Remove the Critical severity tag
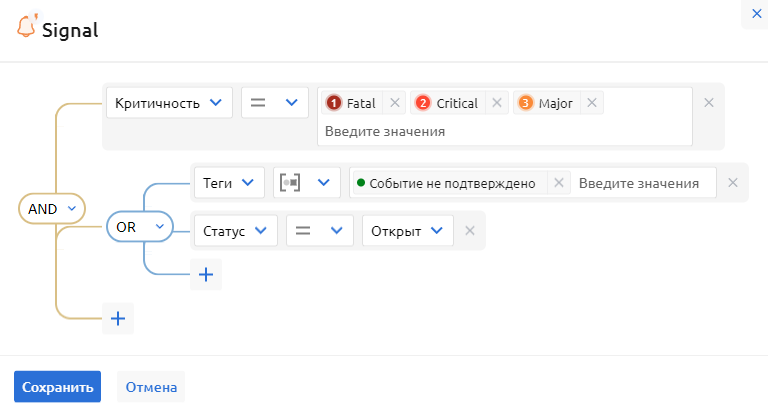Screen dimensions: 768x411 (x=496, y=103)
